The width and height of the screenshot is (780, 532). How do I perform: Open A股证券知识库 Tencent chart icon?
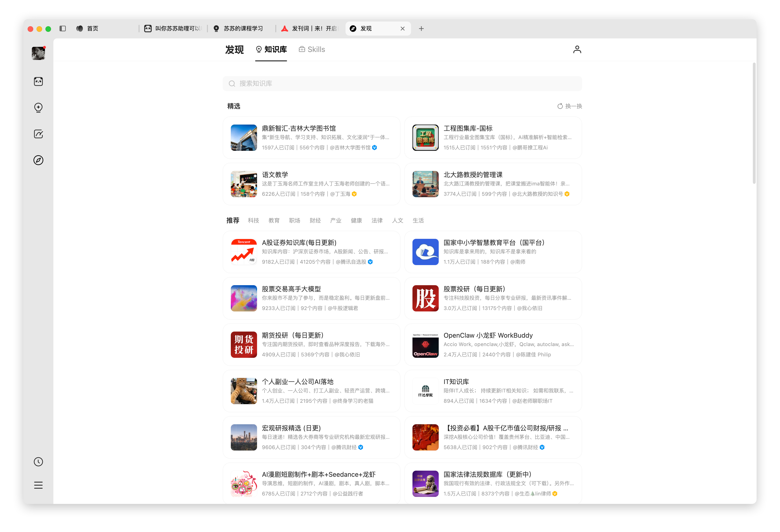click(244, 252)
